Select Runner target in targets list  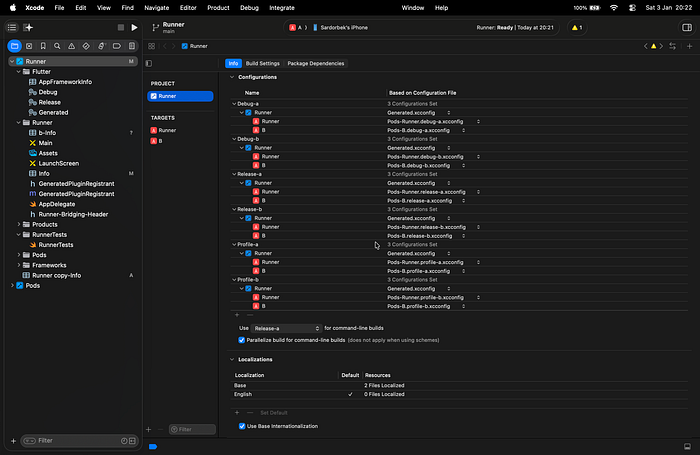click(180, 130)
